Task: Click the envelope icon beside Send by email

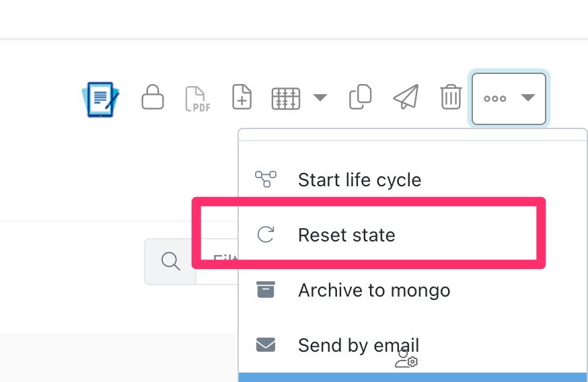Action: (266, 346)
